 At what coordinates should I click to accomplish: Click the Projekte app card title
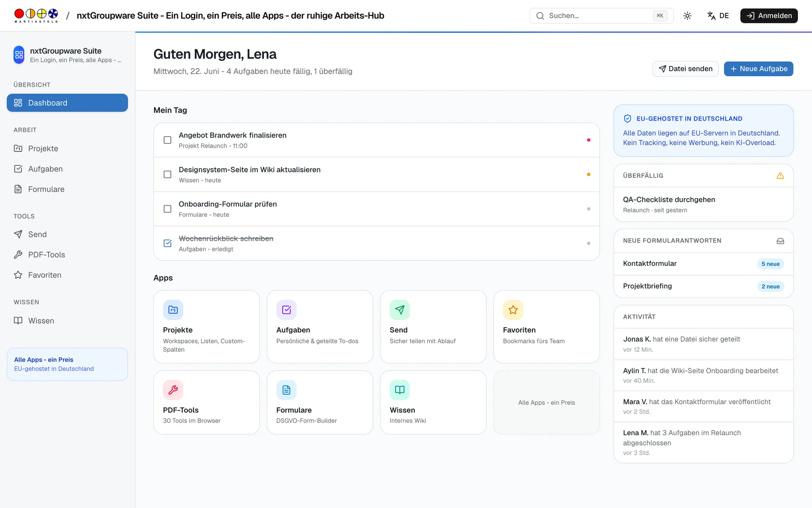coord(178,330)
